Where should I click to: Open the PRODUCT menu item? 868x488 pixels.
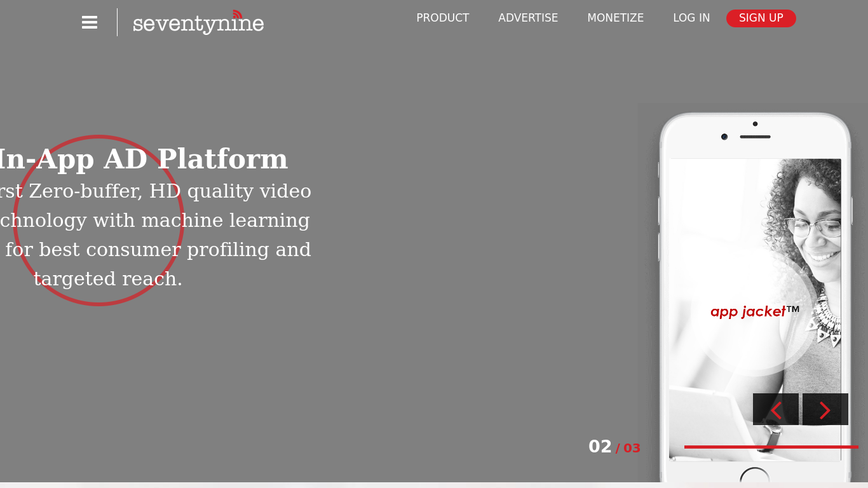(442, 18)
